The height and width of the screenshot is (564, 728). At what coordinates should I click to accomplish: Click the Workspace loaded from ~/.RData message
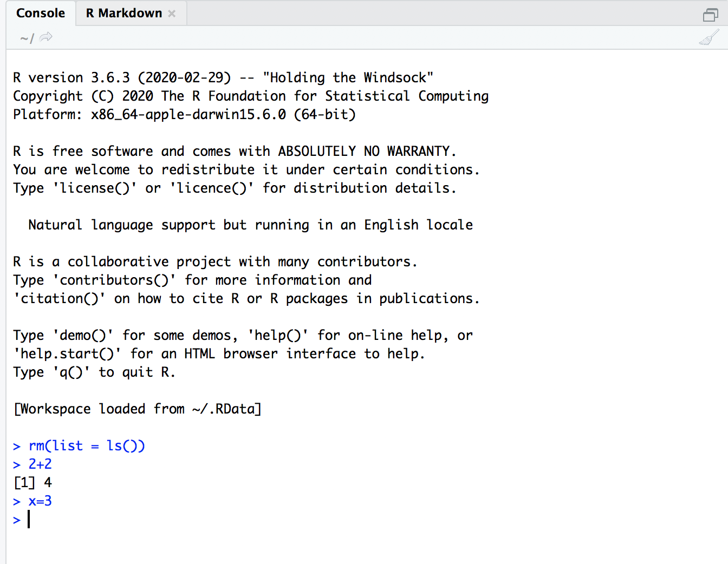[137, 409]
